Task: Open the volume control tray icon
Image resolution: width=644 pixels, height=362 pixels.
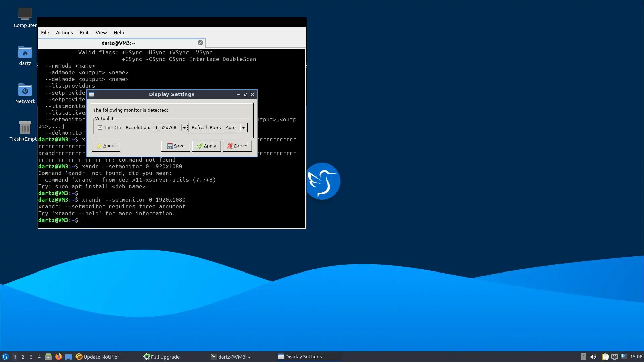Action: 593,357
